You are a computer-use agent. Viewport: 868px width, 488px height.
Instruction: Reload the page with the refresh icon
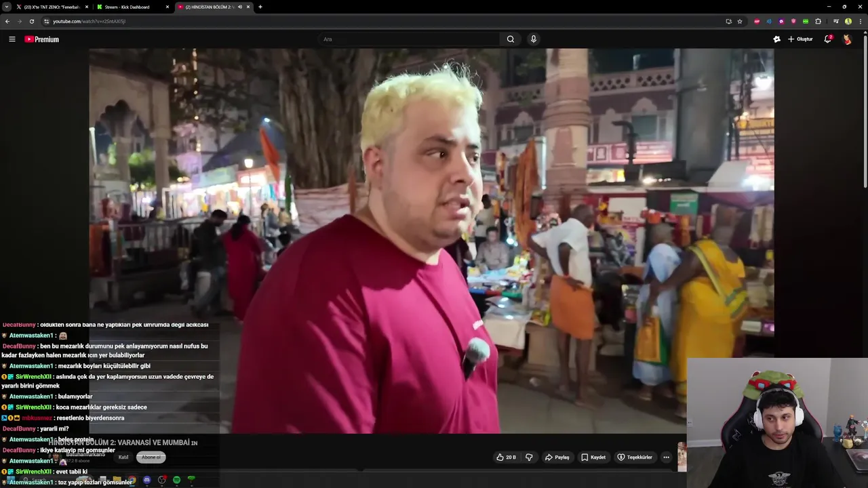pyautogui.click(x=31, y=21)
